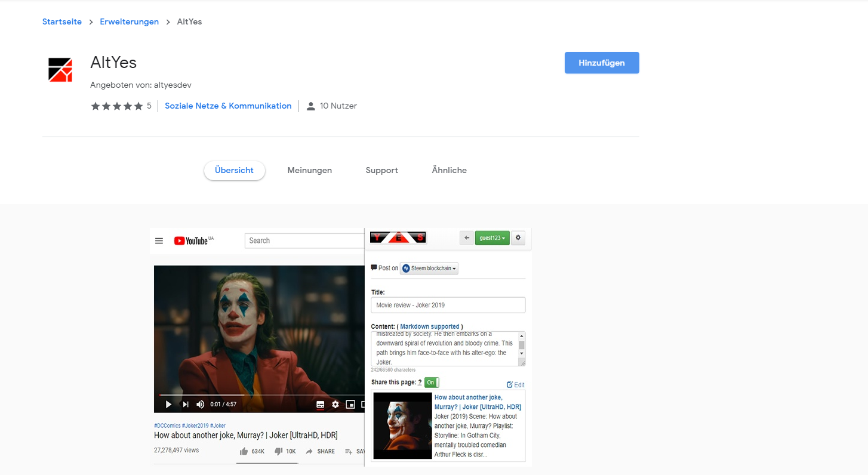Open the AltYes panel settings gear
This screenshot has width=868, height=475.
(518, 238)
